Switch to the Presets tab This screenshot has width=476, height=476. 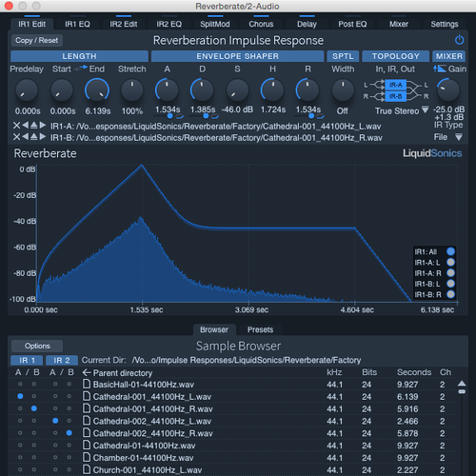[x=260, y=329]
